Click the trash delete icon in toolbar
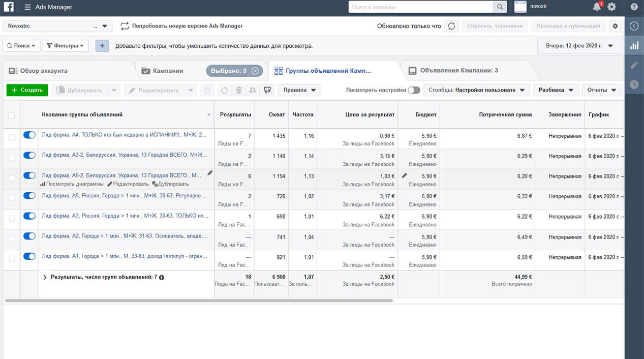Viewport: 644px width, 359px height. point(238,91)
